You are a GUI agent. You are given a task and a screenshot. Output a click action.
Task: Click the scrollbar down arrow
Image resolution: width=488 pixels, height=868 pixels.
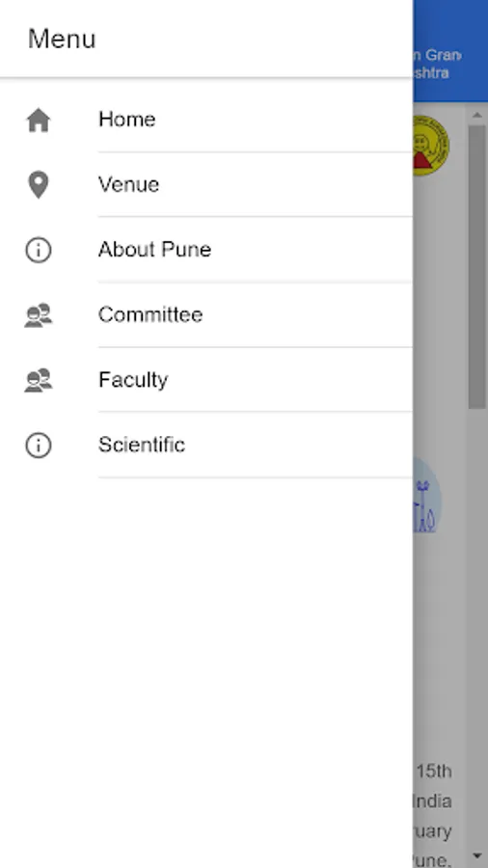477,855
